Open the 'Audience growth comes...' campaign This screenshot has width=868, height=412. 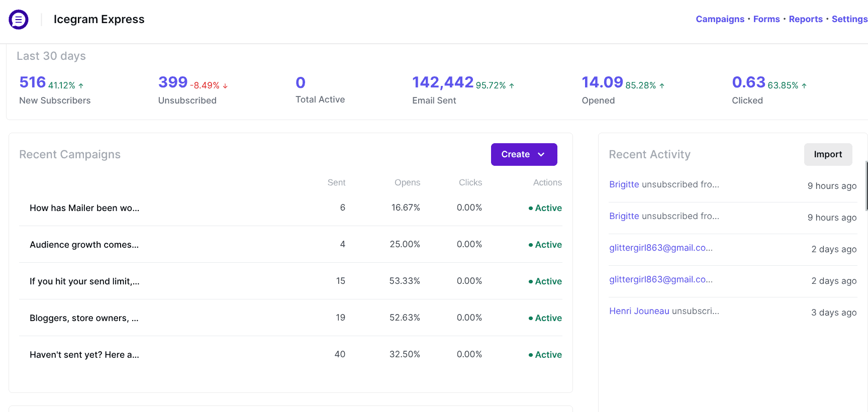(84, 245)
